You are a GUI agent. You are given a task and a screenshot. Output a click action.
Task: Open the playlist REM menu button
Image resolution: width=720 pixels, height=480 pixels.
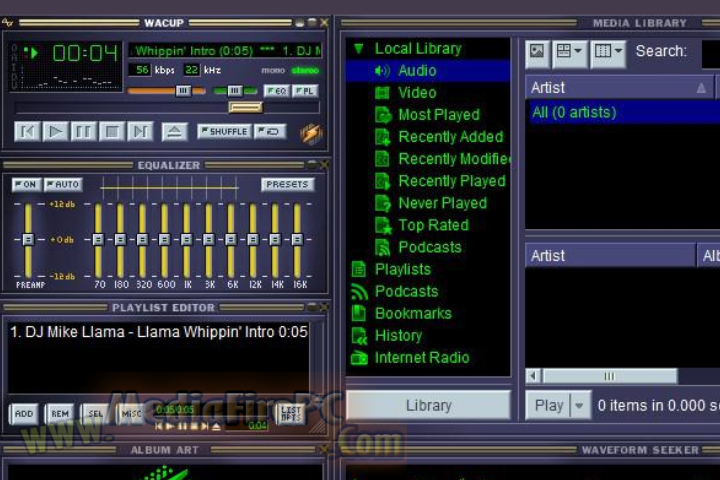[x=60, y=414]
